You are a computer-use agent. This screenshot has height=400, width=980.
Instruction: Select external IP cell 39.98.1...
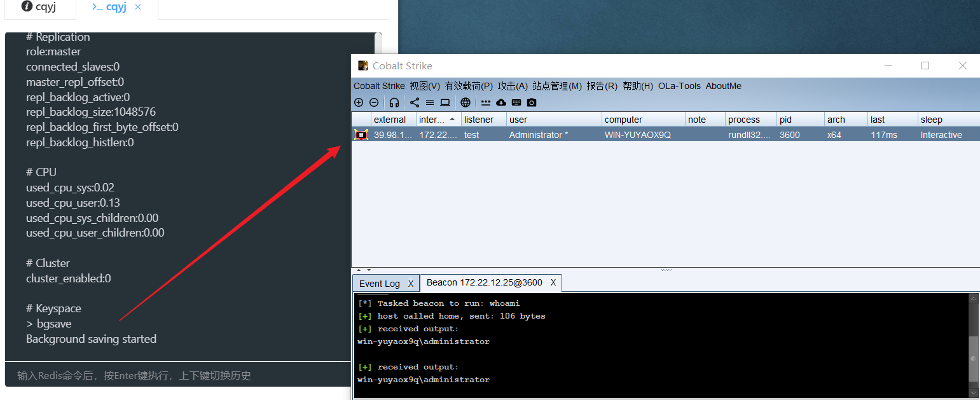(x=394, y=135)
